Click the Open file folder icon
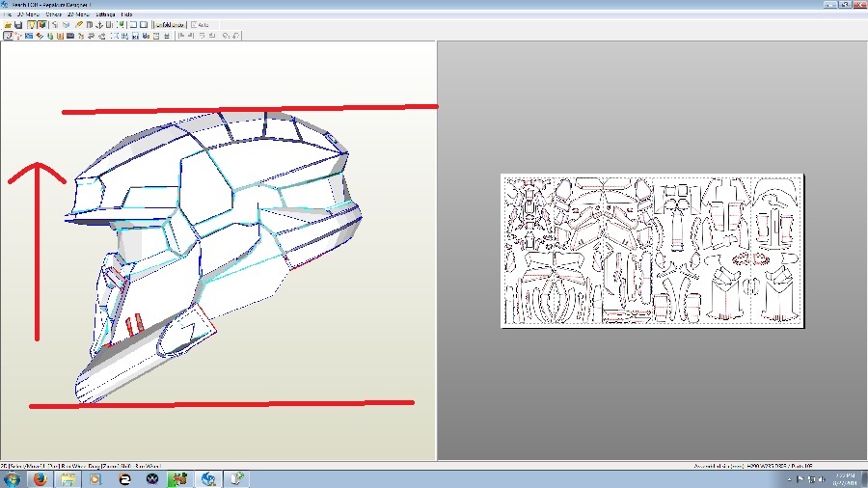 [x=8, y=25]
